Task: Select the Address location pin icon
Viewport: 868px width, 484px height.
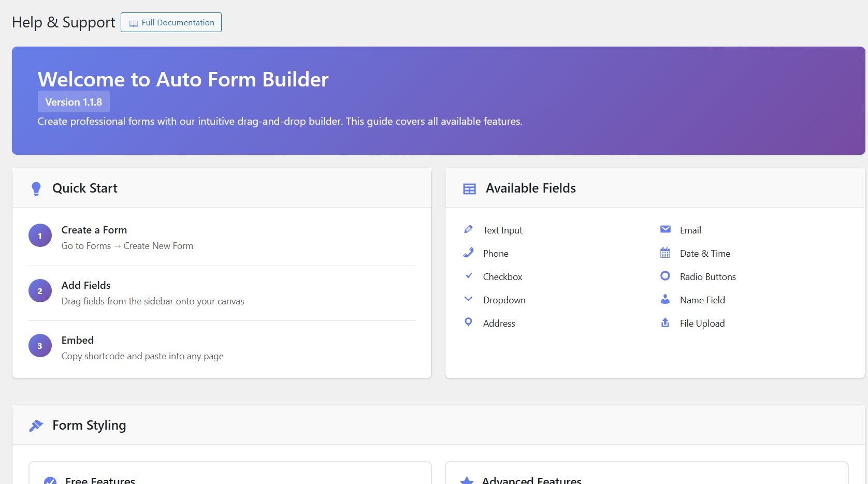Action: pos(468,322)
